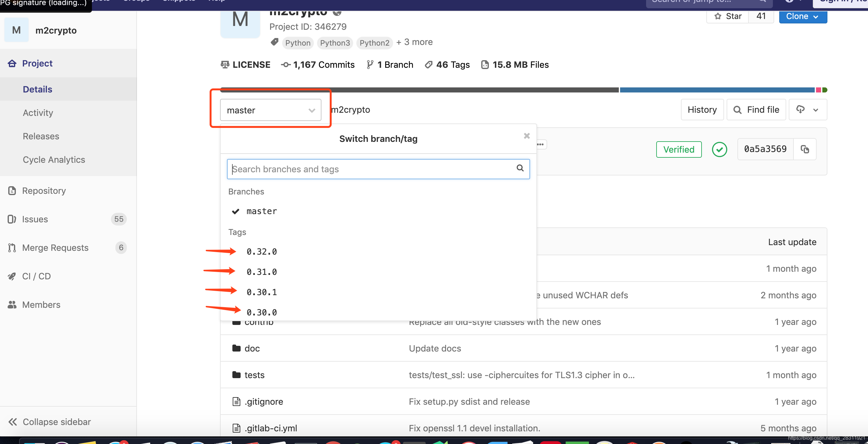The width and height of the screenshot is (868, 444).
Task: Close the Switch branch/tag popup
Action: 527,136
